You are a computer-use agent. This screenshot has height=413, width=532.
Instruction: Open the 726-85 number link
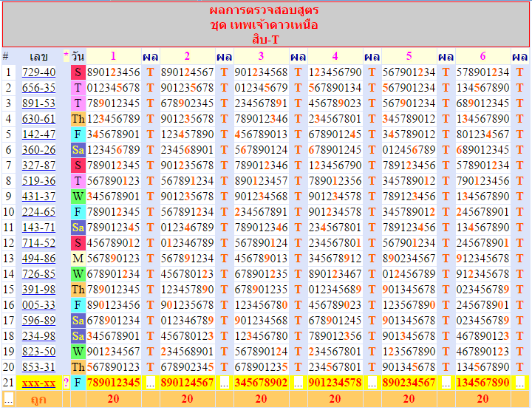click(38, 274)
